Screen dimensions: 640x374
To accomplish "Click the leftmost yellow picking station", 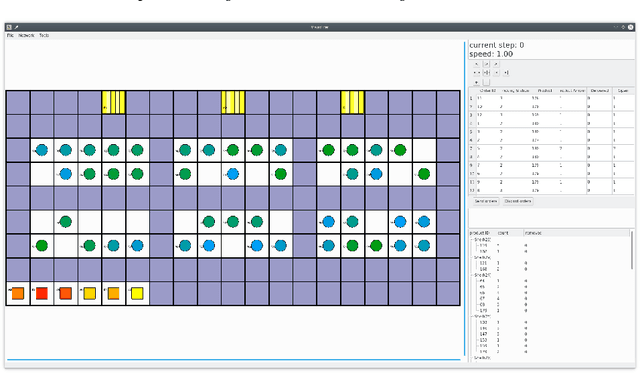I will (x=113, y=102).
